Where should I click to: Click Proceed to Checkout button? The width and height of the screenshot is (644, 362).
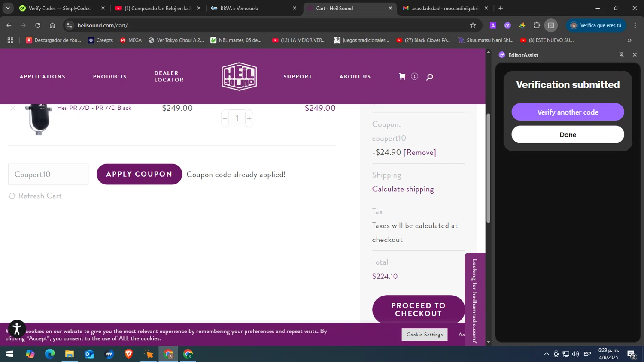pyautogui.click(x=419, y=309)
